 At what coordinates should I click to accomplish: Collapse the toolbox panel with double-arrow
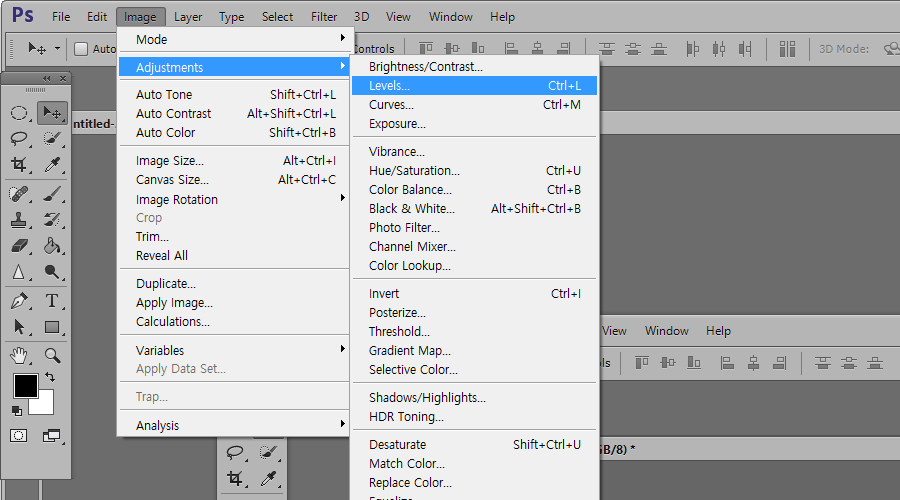tap(46, 78)
